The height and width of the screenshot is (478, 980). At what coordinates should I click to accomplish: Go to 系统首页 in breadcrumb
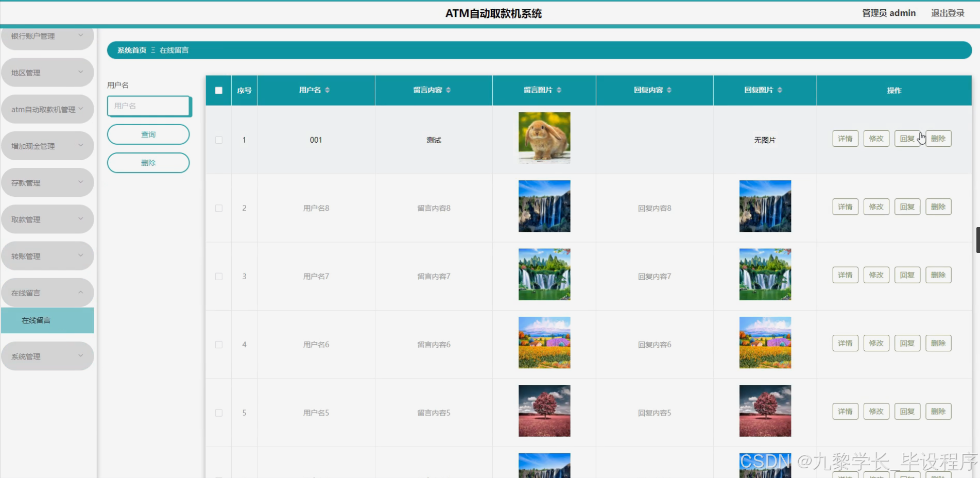click(x=132, y=50)
